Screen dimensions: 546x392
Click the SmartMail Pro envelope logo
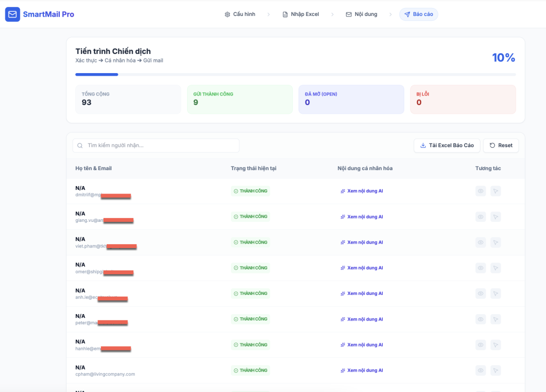point(12,14)
